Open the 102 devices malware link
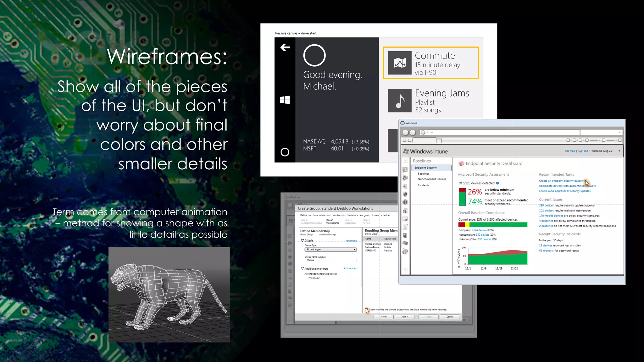644x362 pixels. [546, 211]
